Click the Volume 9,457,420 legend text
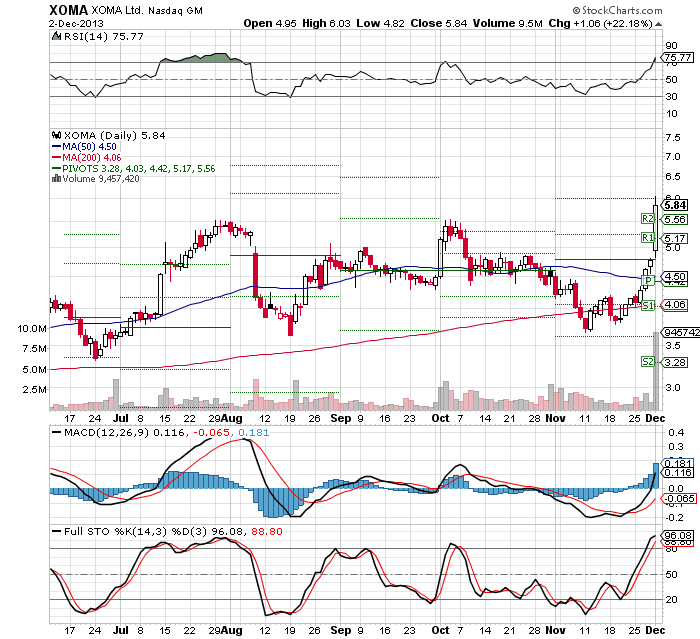This screenshot has height=639, width=700. 101,179
